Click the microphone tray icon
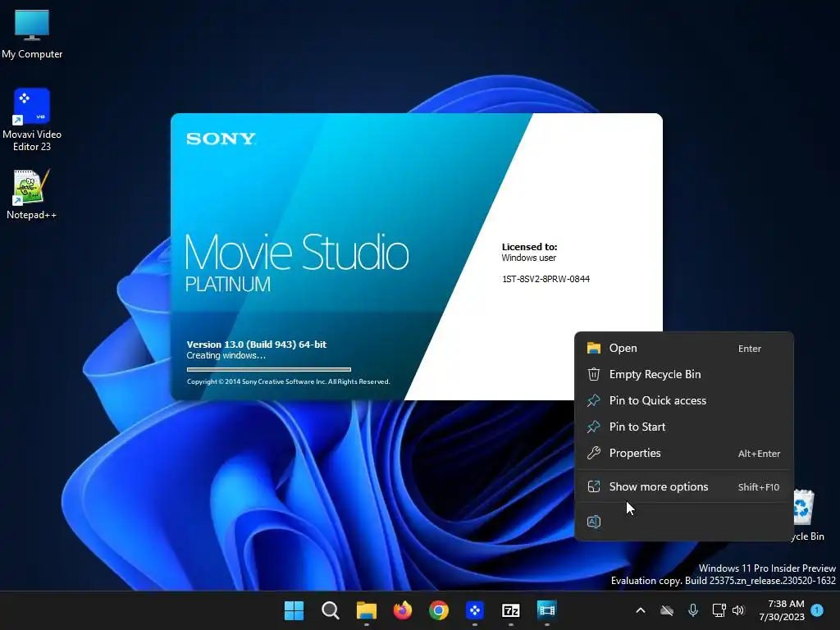Image resolution: width=840 pixels, height=630 pixels. click(x=692, y=610)
